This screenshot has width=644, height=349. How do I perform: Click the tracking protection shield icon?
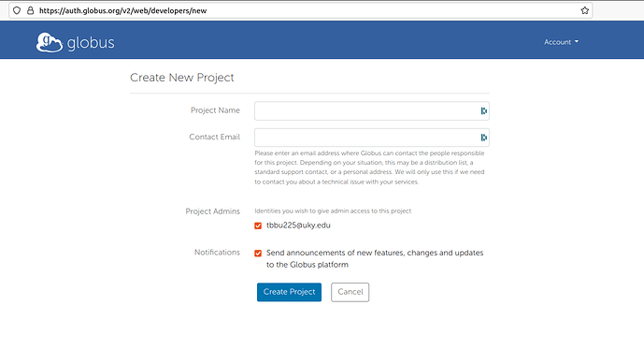coord(17,10)
